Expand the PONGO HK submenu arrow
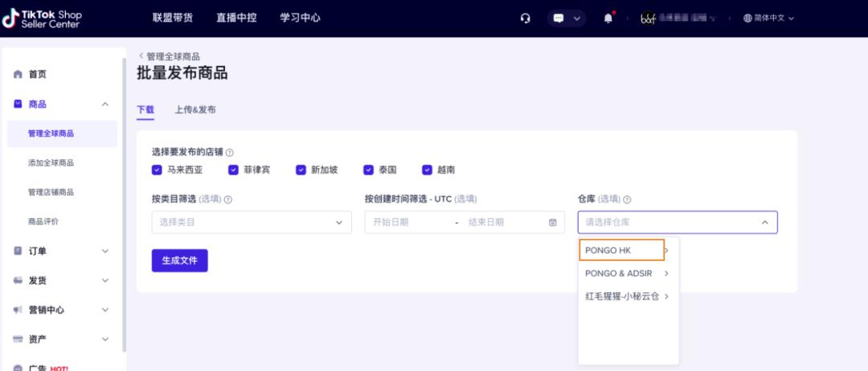 pos(666,250)
